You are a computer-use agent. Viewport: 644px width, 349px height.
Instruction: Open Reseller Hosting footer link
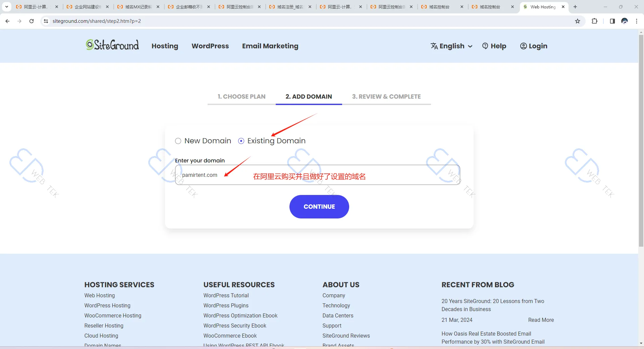[x=104, y=326]
